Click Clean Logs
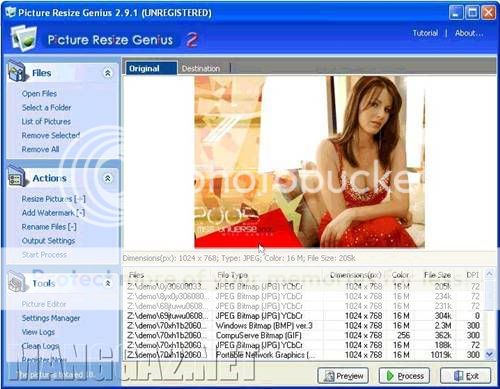Image resolution: width=500 pixels, height=389 pixels. (41, 346)
